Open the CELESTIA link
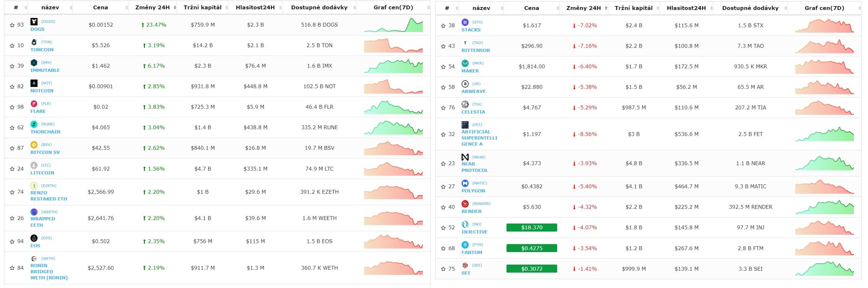Viewport: 868px width, 288px height. tap(473, 112)
